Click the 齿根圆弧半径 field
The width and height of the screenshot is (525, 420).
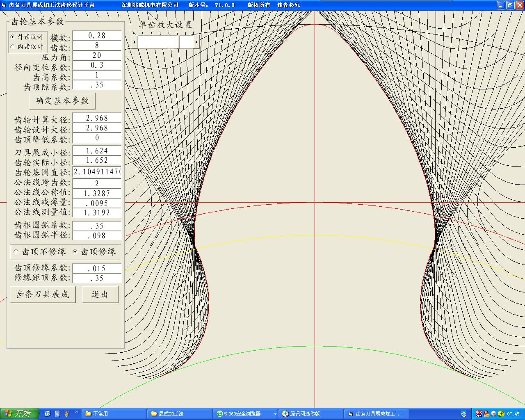(x=97, y=236)
